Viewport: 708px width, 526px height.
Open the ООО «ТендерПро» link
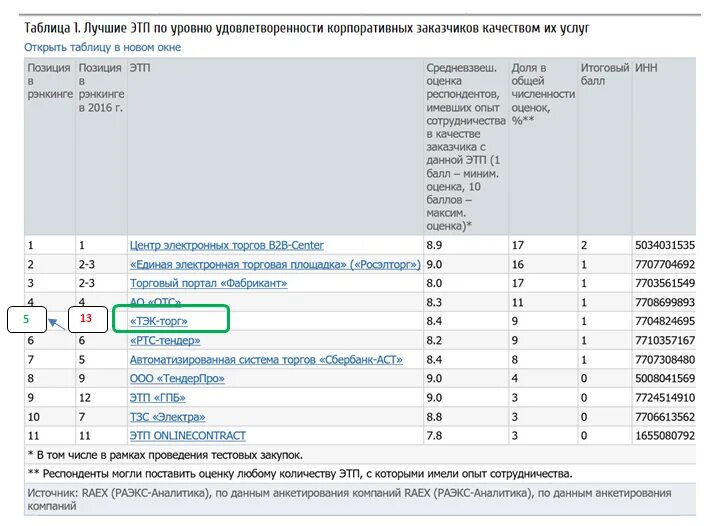tap(177, 378)
